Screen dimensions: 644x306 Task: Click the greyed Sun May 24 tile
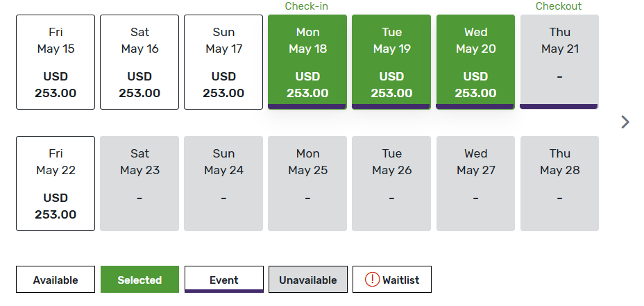[223, 183]
